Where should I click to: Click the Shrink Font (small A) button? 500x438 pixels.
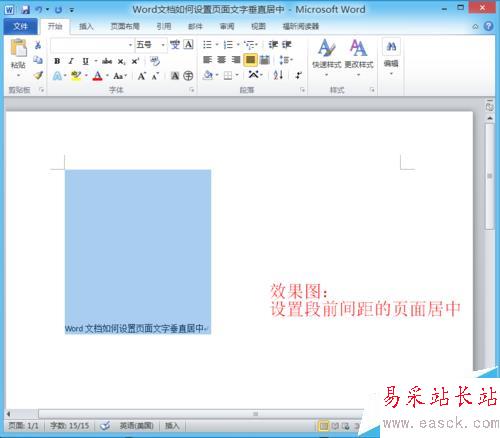pos(155,76)
